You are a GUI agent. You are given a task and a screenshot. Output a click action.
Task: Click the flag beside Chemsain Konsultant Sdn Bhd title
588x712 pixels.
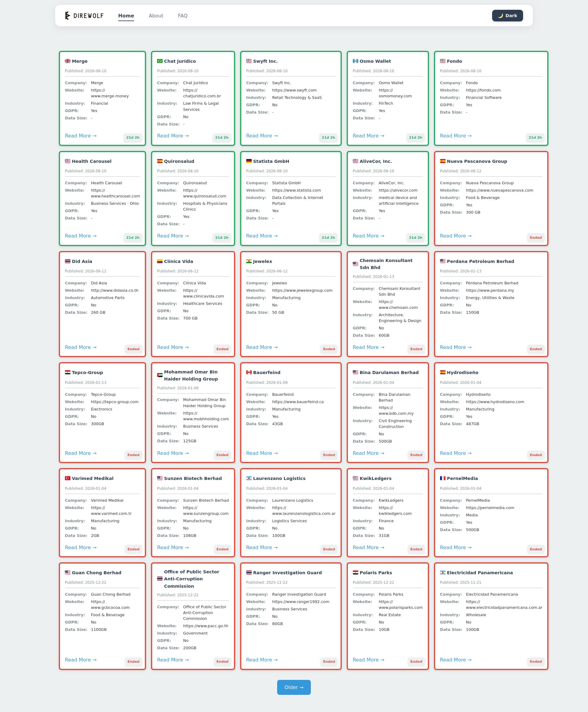click(x=355, y=264)
